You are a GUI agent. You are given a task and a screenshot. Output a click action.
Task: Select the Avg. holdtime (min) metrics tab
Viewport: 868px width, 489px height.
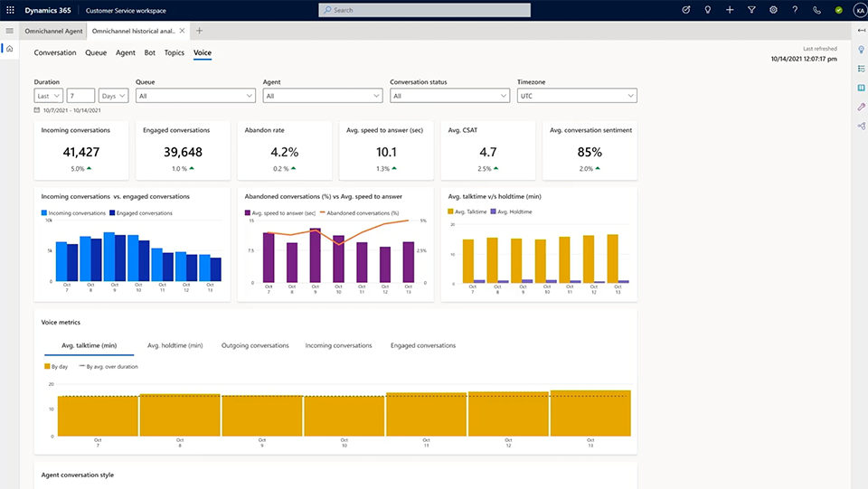tap(175, 345)
